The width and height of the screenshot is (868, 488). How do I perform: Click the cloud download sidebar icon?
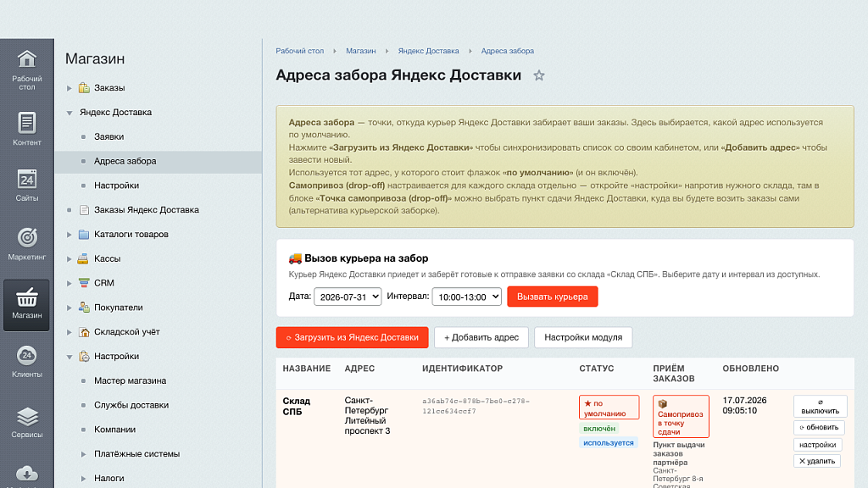pos(26,474)
